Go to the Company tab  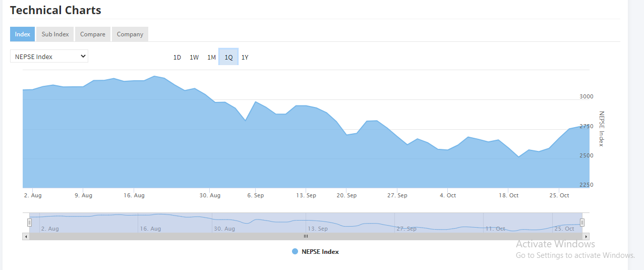130,34
